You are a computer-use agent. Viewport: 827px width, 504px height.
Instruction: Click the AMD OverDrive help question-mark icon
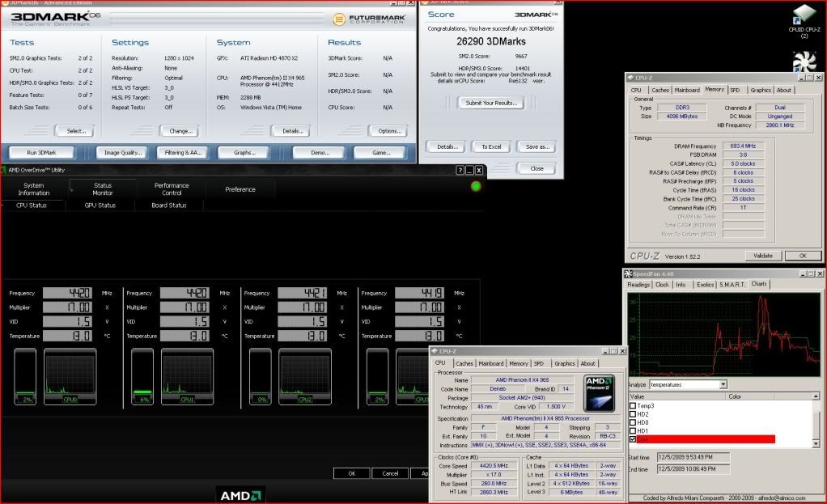pos(460,170)
